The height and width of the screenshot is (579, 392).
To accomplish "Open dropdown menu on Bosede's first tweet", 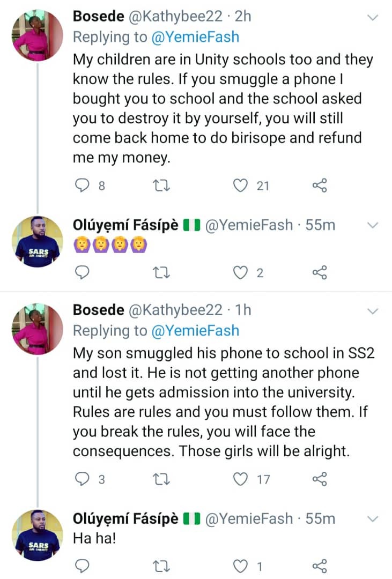I will 372,18.
